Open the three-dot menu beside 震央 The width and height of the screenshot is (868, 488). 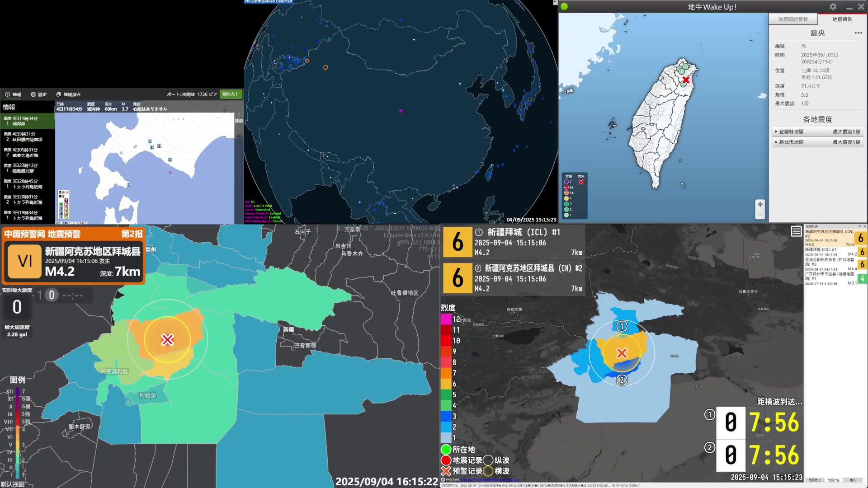click(x=858, y=33)
